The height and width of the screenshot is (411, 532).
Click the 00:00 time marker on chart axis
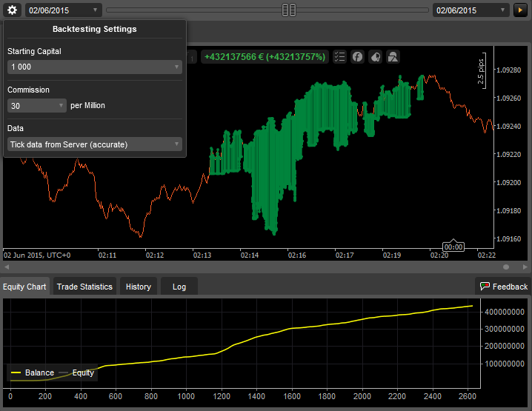click(453, 247)
